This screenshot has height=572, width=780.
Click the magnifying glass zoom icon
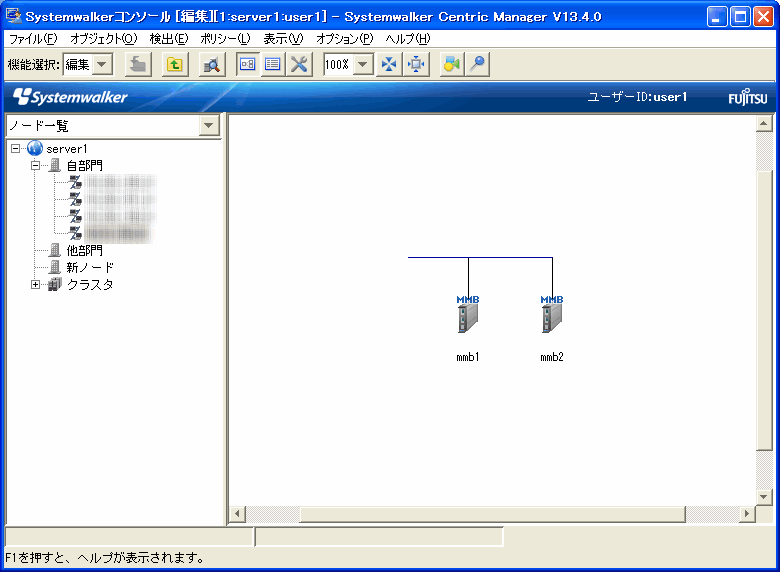(477, 64)
